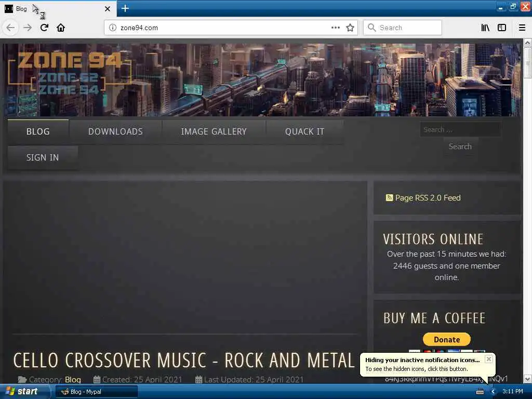Open the browser hamburger menu
The image size is (532, 399).
point(522,28)
